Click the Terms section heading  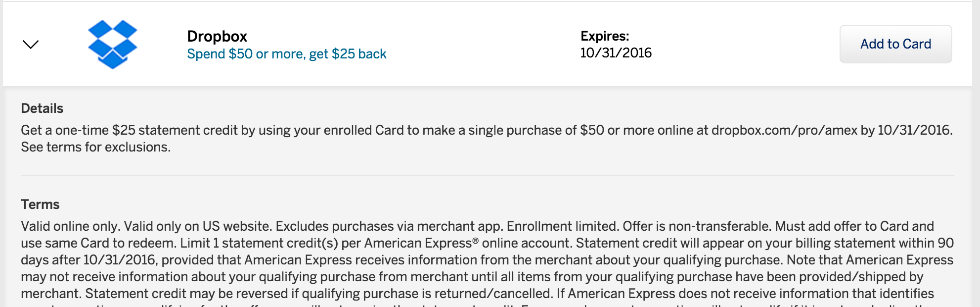40,205
